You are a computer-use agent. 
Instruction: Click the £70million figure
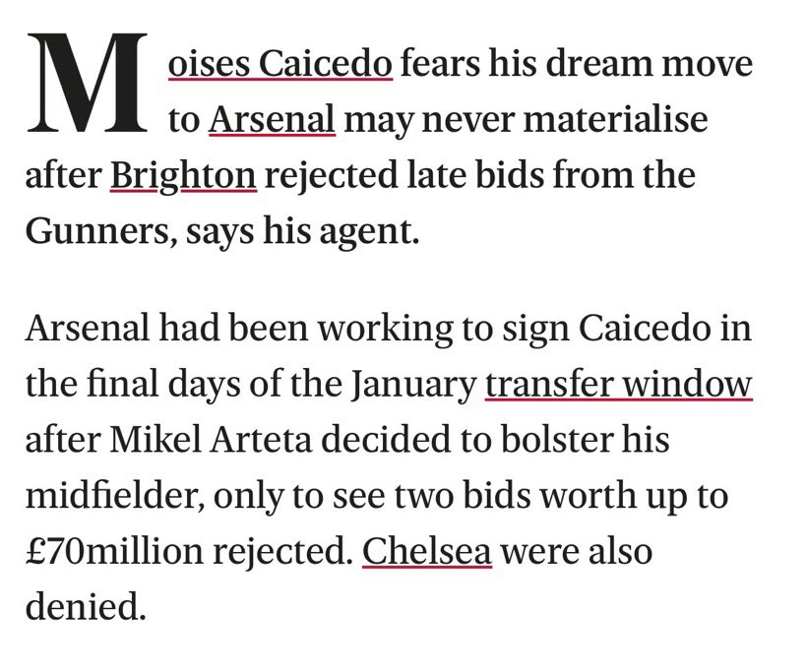pyautogui.click(x=114, y=551)
